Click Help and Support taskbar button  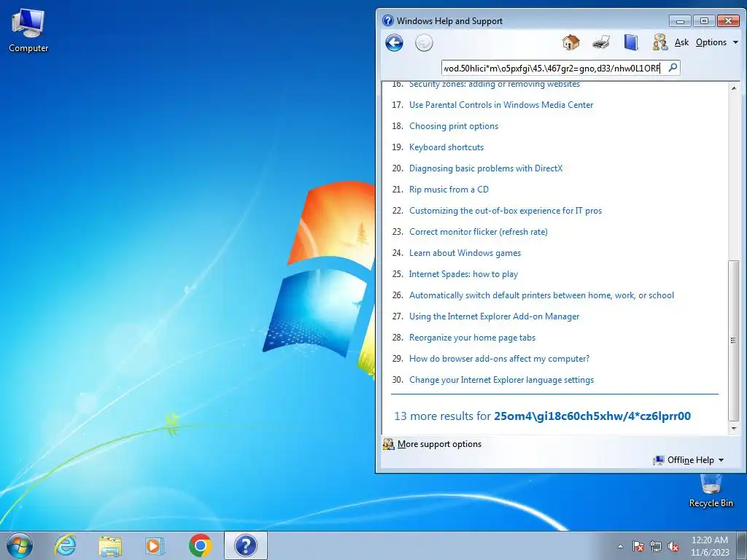pyautogui.click(x=246, y=545)
